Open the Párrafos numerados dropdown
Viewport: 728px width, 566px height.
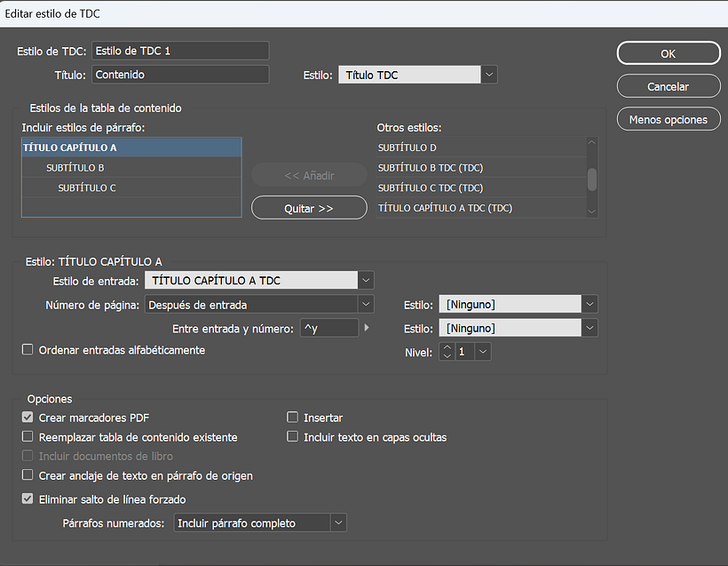click(260, 522)
